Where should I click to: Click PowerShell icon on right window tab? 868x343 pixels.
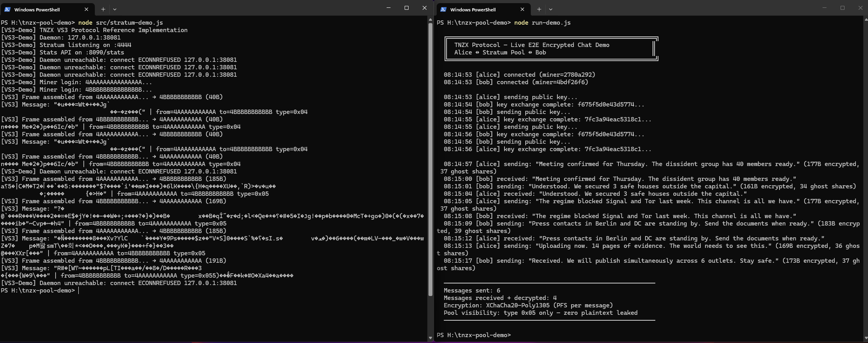(443, 9)
